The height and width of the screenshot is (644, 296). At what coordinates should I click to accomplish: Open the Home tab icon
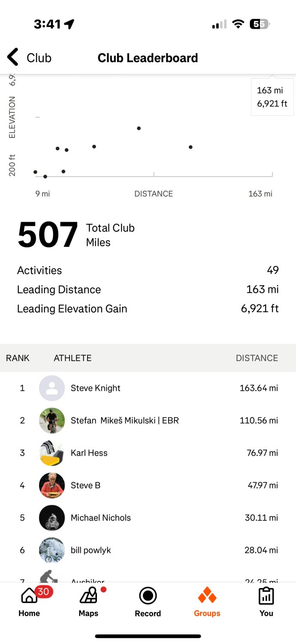tap(29, 596)
